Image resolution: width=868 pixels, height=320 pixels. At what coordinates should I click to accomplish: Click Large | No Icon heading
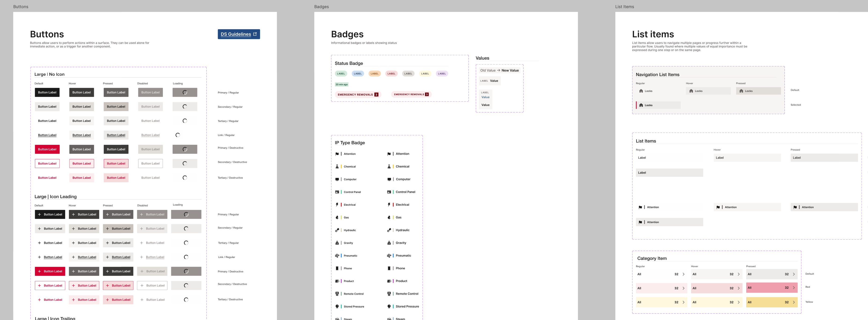tap(50, 75)
